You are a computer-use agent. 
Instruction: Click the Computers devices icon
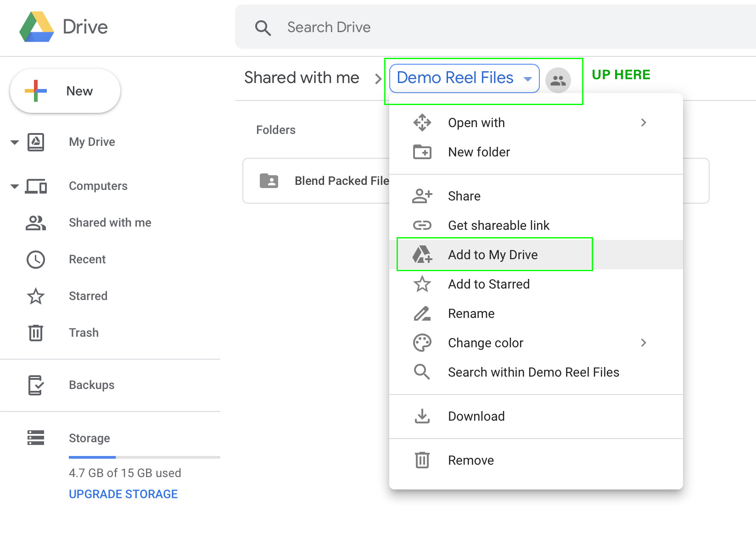coord(36,186)
